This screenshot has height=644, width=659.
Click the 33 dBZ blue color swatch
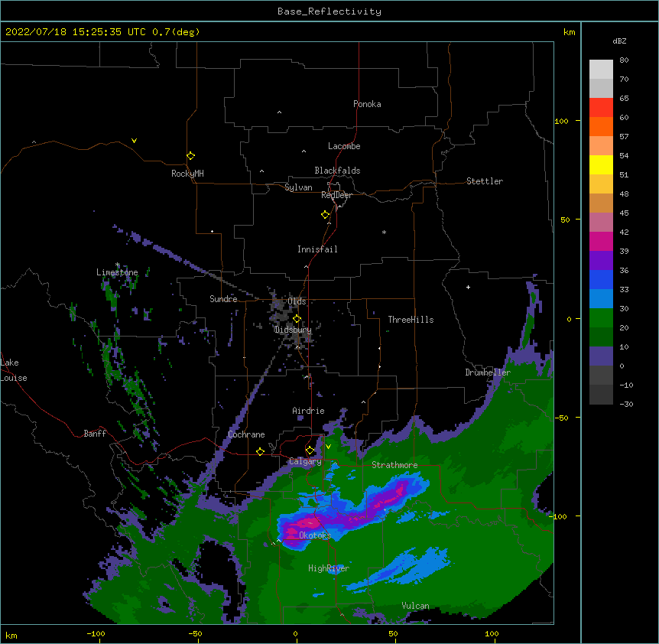pos(601,298)
